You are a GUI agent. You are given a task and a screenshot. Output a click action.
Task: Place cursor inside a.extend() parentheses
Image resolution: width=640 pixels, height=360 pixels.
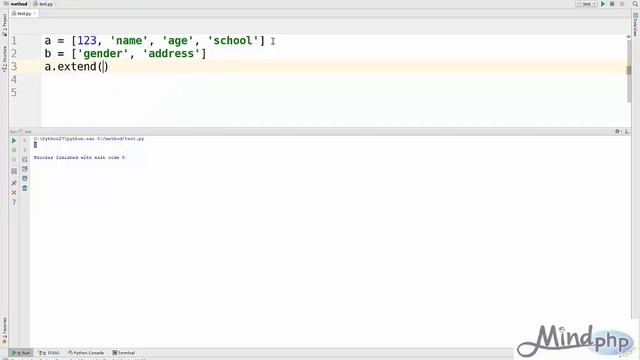[104, 67]
